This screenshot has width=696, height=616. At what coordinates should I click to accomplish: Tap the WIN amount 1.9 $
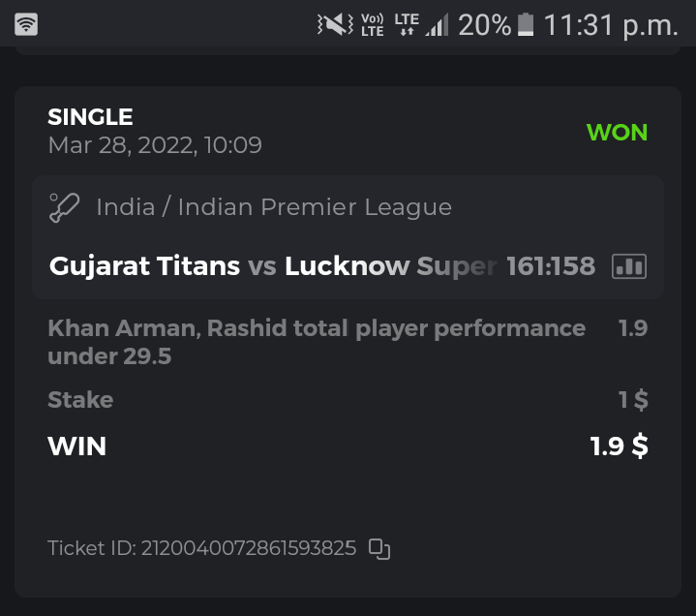620,447
